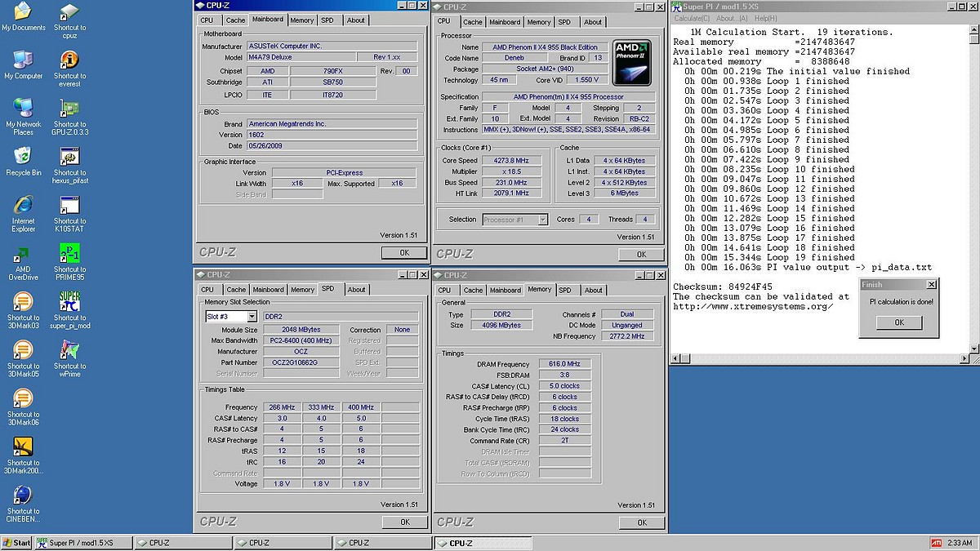This screenshot has height=551, width=980.
Task: Select the 3DMark06 shortcut icon
Action: (x=24, y=407)
